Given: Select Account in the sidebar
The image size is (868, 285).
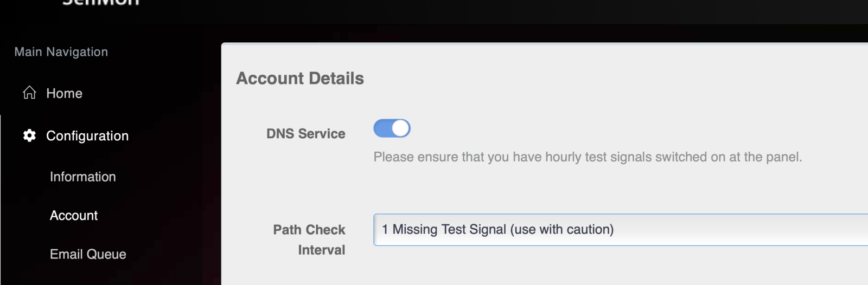Looking at the screenshot, I should (x=74, y=216).
